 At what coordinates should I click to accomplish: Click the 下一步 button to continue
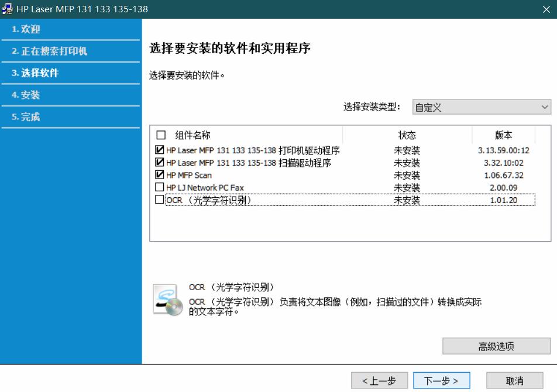click(x=442, y=380)
